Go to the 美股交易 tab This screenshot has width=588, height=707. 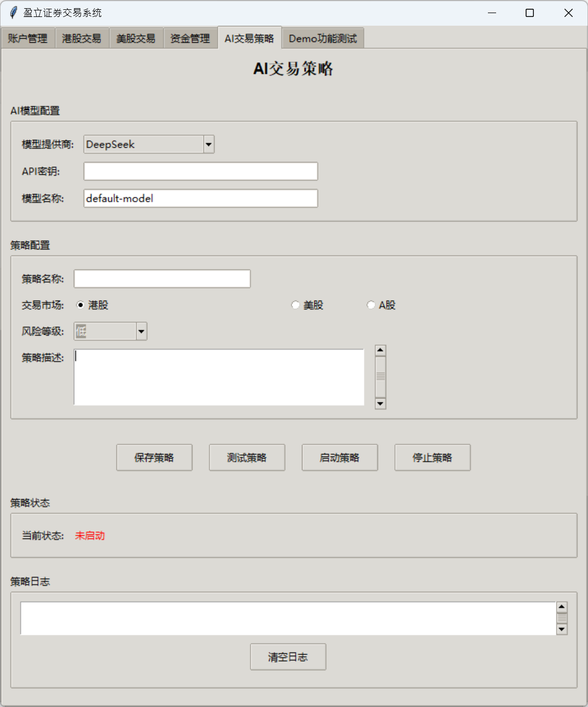coord(136,38)
